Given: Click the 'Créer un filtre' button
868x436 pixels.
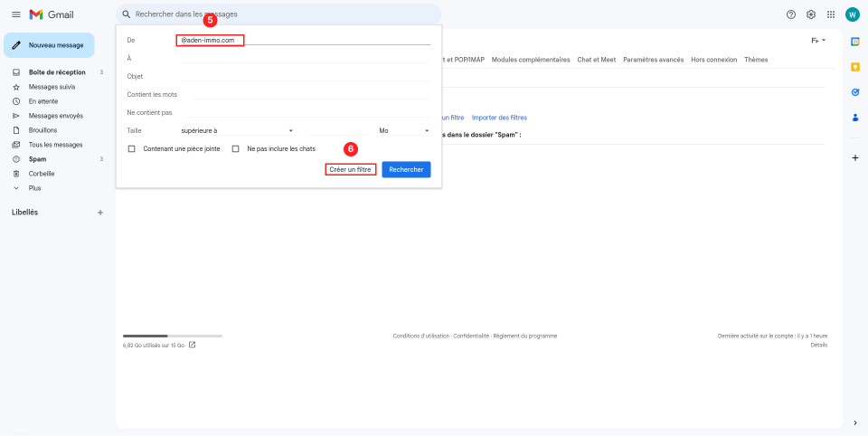Looking at the screenshot, I should coord(351,169).
